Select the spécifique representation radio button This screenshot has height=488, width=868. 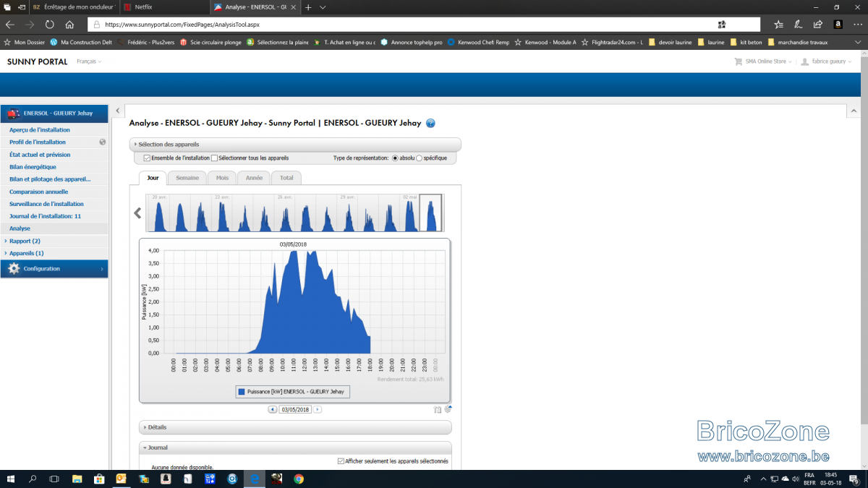(x=420, y=158)
